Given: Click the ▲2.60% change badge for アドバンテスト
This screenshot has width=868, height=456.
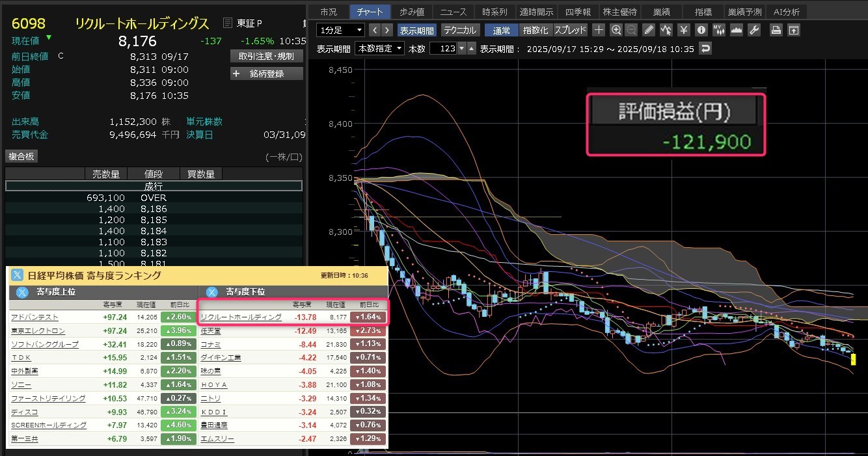Looking at the screenshot, I should click(x=178, y=317).
